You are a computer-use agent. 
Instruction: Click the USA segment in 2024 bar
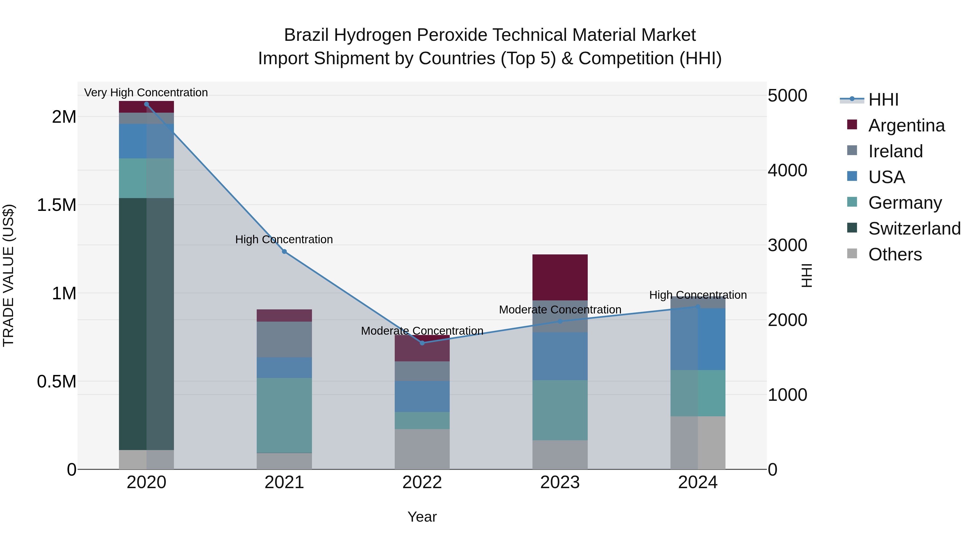698,339
